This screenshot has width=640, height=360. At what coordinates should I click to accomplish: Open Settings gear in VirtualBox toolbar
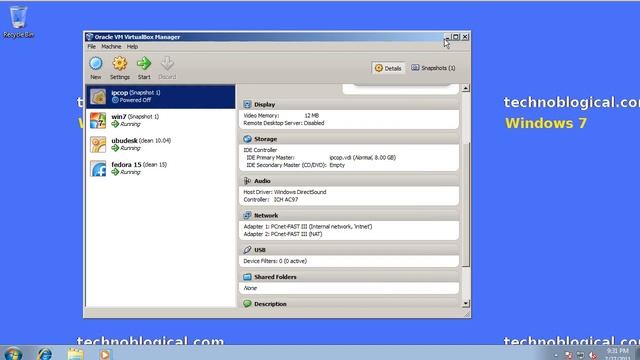(x=120, y=64)
